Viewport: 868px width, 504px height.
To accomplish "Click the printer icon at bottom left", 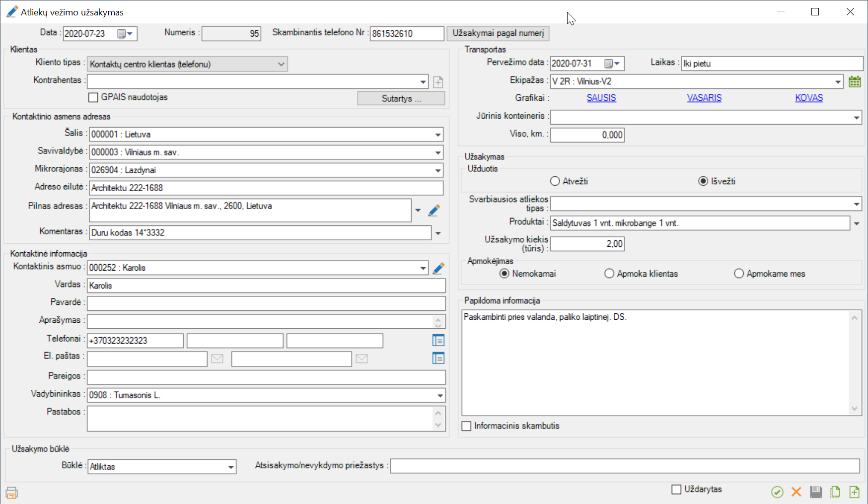I will (x=11, y=493).
